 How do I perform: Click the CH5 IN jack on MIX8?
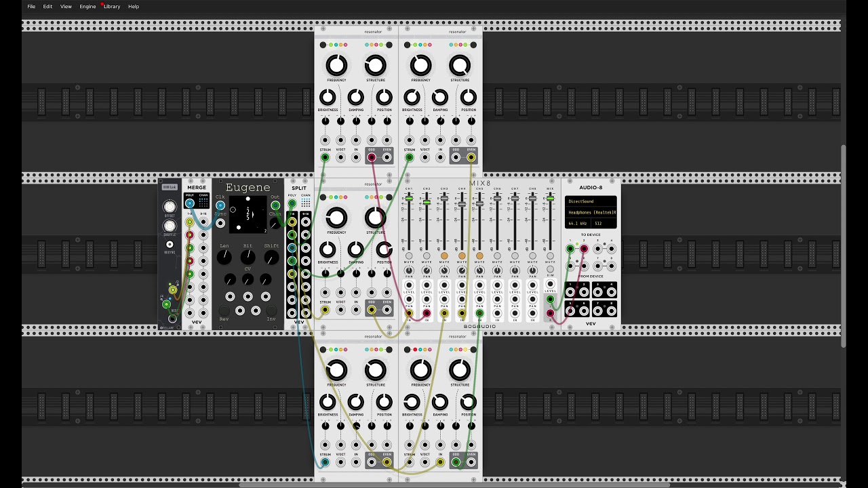click(x=479, y=313)
